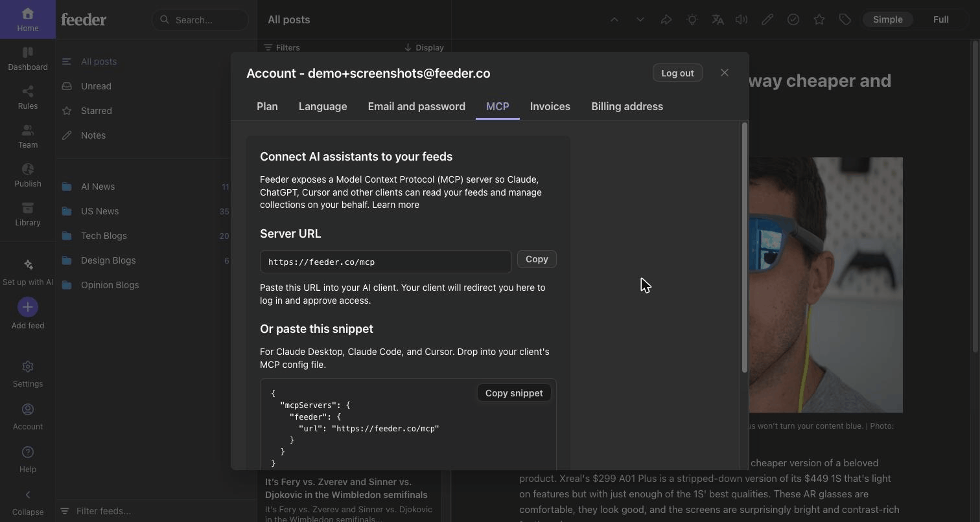Click the tag icon in the toolbar
This screenshot has width=980, height=522.
845,19
